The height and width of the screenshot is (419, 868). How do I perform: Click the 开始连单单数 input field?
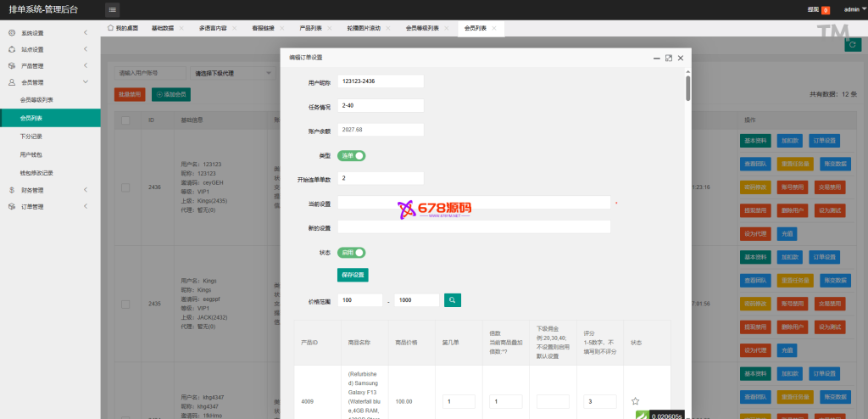pos(380,179)
